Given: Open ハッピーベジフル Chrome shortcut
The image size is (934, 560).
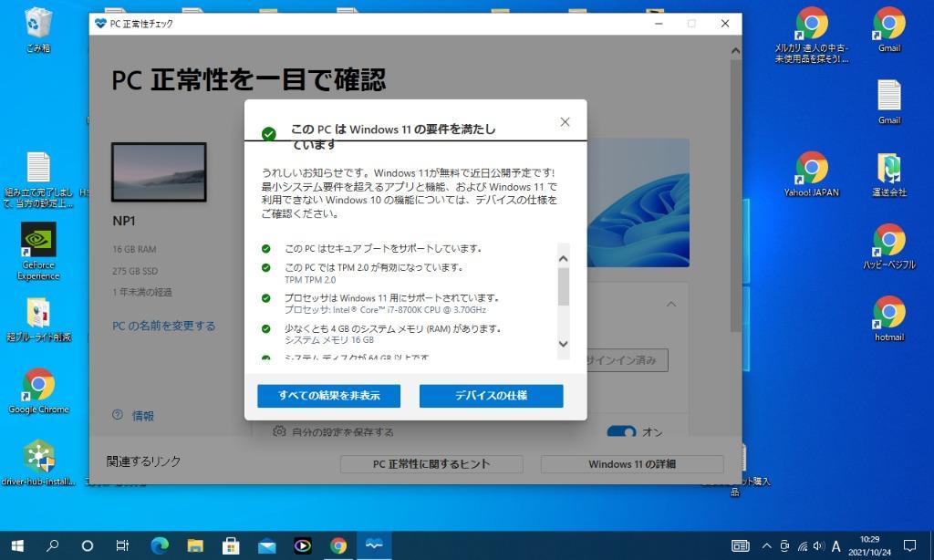Looking at the screenshot, I should (x=888, y=246).
